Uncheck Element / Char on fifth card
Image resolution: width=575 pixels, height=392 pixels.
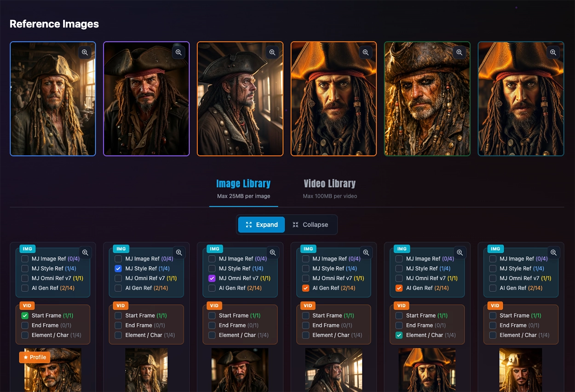click(x=399, y=335)
